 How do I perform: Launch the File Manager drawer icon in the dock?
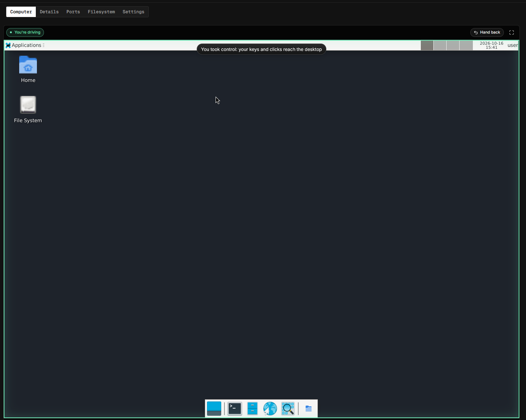coord(252,409)
